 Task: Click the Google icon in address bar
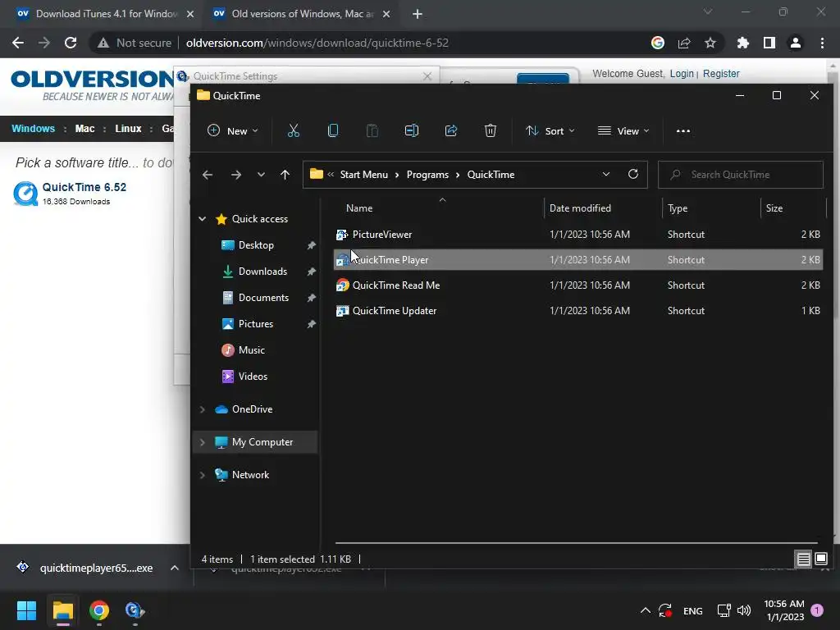tap(658, 43)
